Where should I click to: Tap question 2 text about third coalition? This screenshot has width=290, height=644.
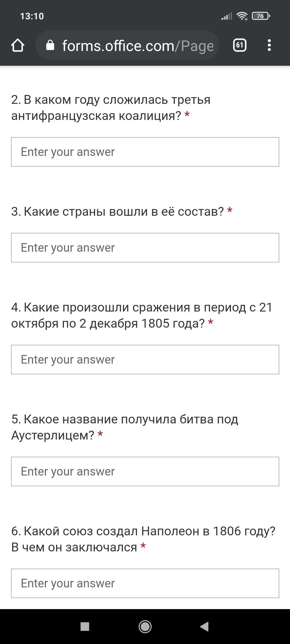point(111,108)
